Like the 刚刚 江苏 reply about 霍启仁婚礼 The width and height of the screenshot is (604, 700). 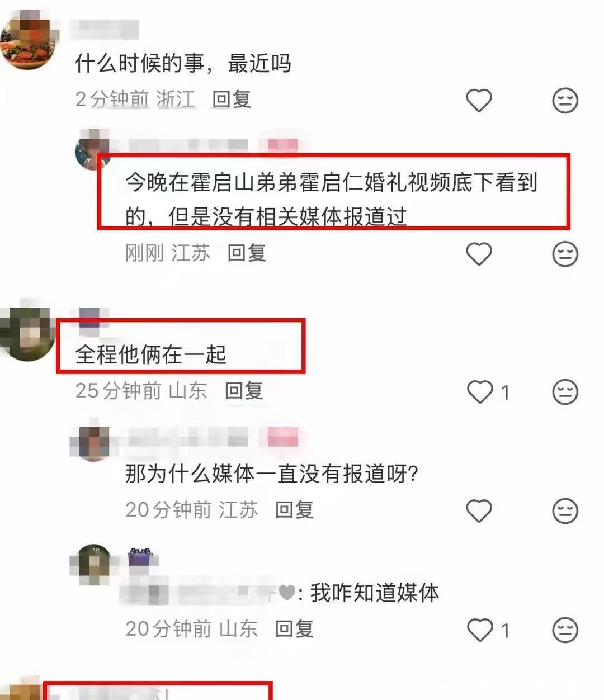click(x=479, y=254)
